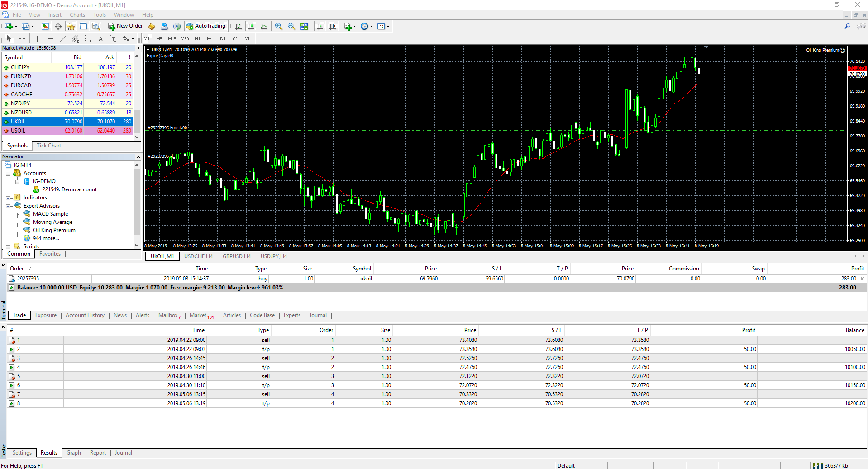
Task: Click the New Order button
Action: coord(125,26)
